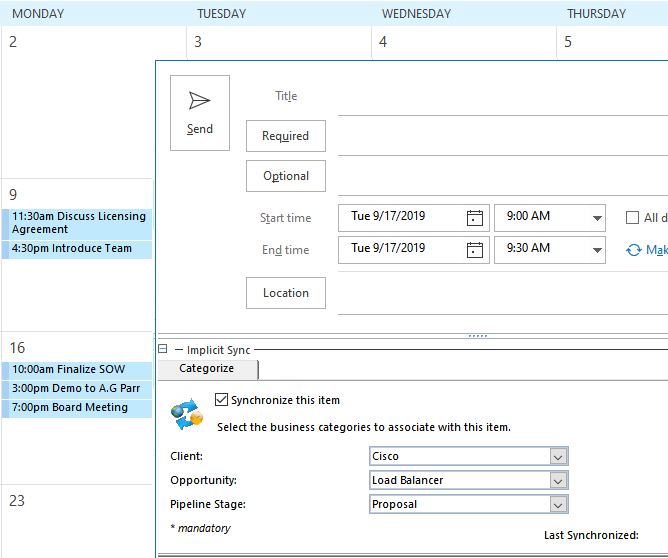Click the Make Recurring icon
Screen dimensions: 668x558
633,250
